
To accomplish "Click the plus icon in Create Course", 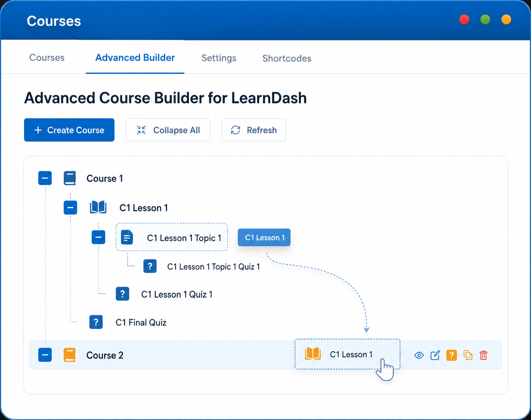I will coord(38,130).
